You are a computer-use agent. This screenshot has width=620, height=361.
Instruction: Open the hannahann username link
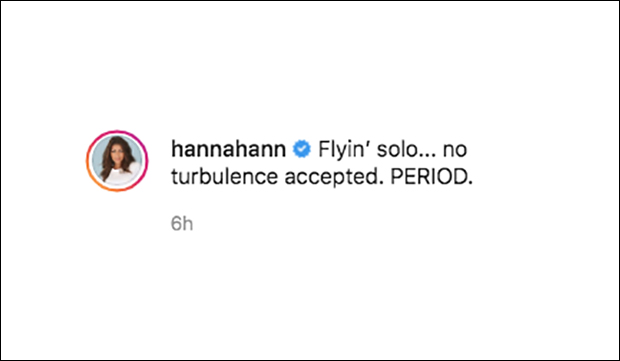229,149
